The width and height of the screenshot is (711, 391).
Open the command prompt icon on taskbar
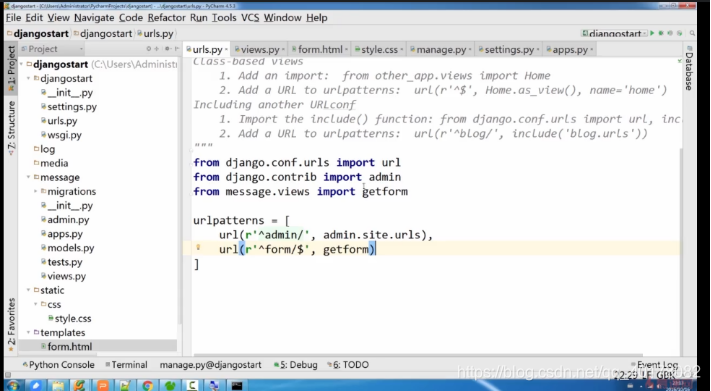click(x=237, y=386)
